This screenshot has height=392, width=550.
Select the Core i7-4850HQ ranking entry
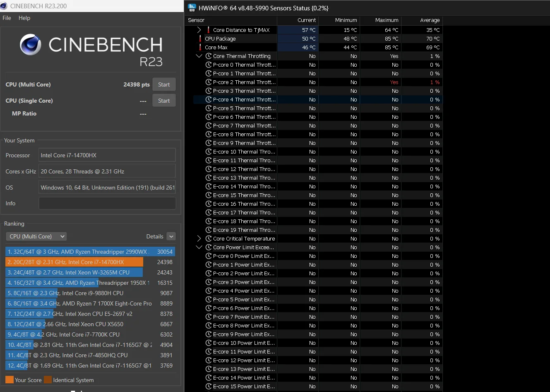pos(90,355)
